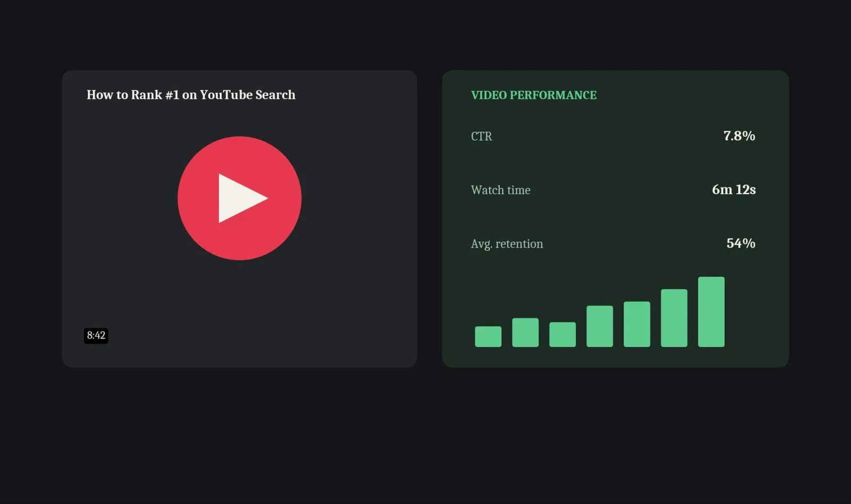Click the shortest bar in the chart
This screenshot has height=504, width=851.
[488, 337]
